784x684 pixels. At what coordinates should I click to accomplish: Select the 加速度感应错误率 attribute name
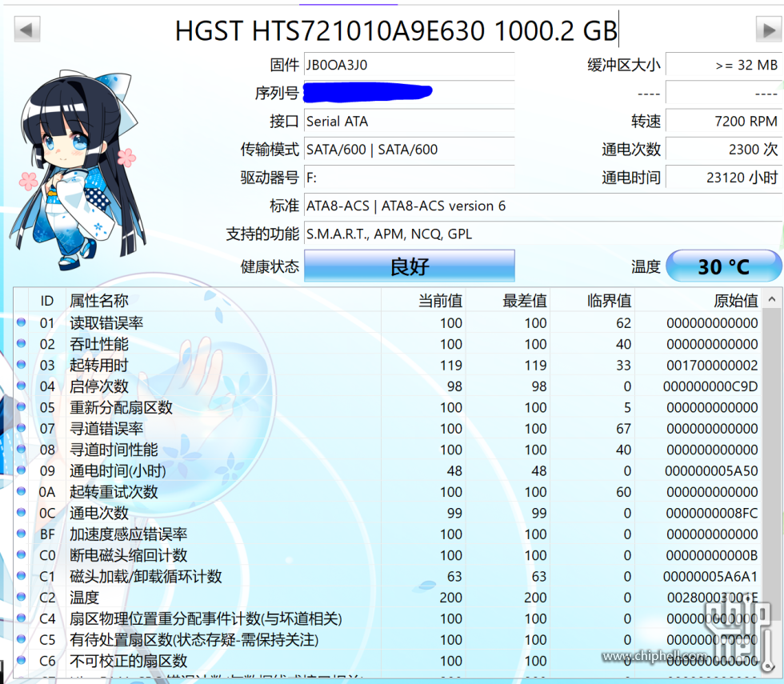[x=129, y=534]
